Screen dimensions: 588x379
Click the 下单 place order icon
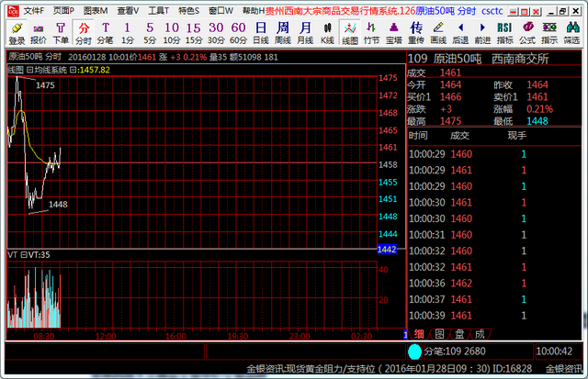point(61,34)
